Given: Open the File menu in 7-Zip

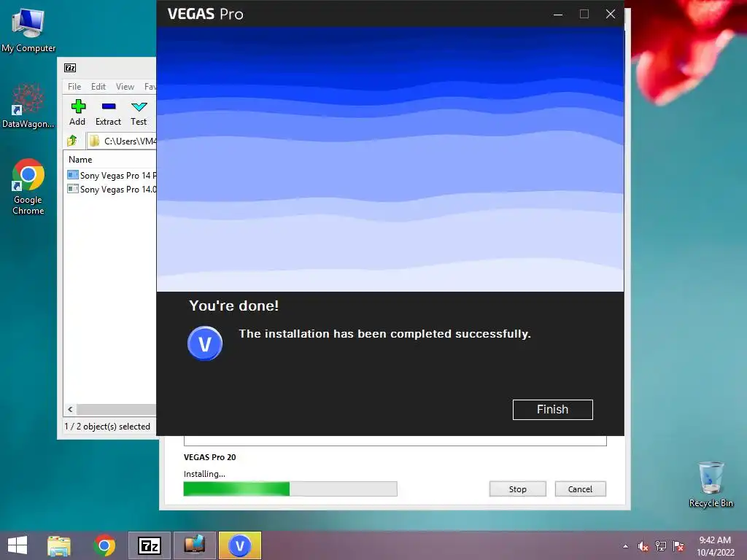Looking at the screenshot, I should tap(74, 87).
